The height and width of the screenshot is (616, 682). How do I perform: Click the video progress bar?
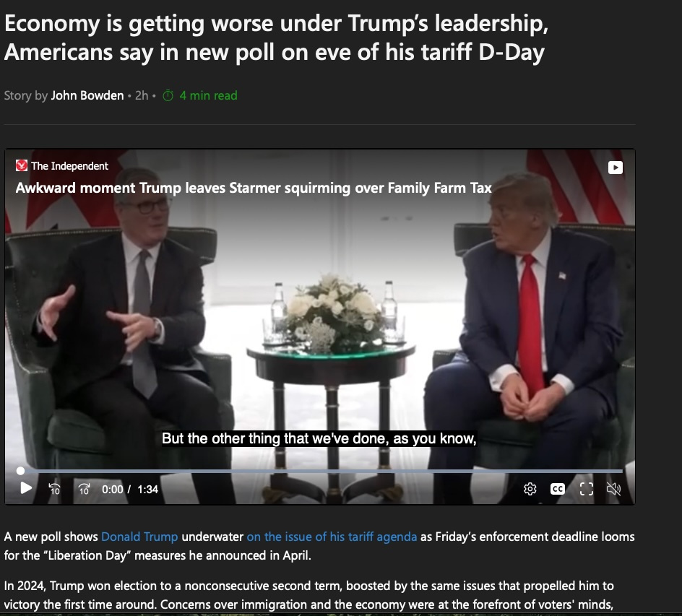pyautogui.click(x=321, y=471)
